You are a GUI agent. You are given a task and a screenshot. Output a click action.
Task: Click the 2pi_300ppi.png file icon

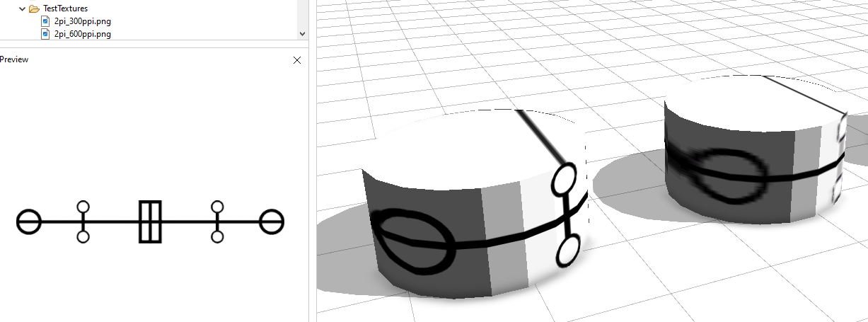(x=46, y=21)
